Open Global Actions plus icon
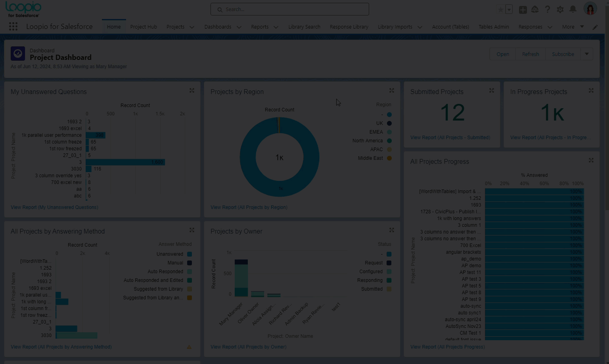This screenshot has width=609, height=364. (x=523, y=10)
